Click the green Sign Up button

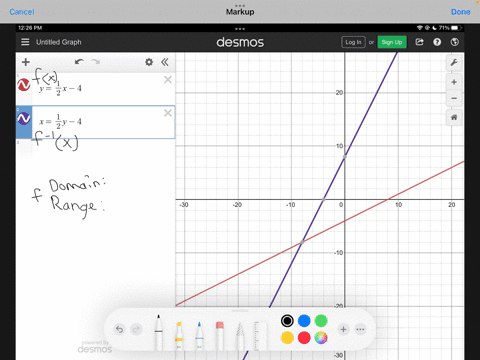click(392, 42)
